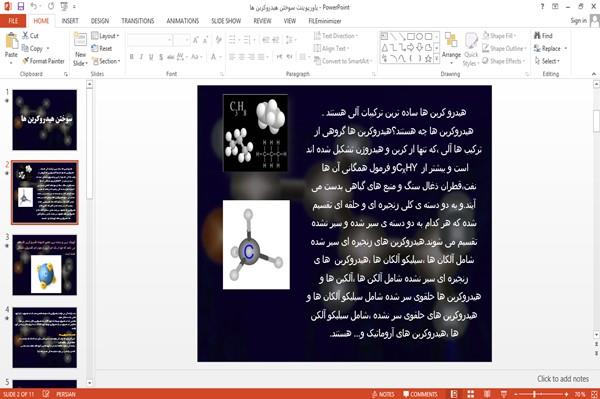The image size is (600, 399).
Task: Click the Sign in link
Action: [x=578, y=21]
